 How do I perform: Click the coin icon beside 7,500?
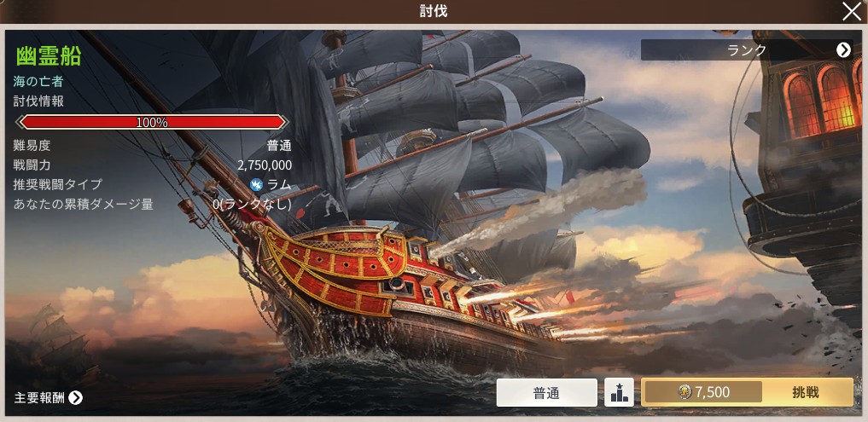pyautogui.click(x=684, y=392)
